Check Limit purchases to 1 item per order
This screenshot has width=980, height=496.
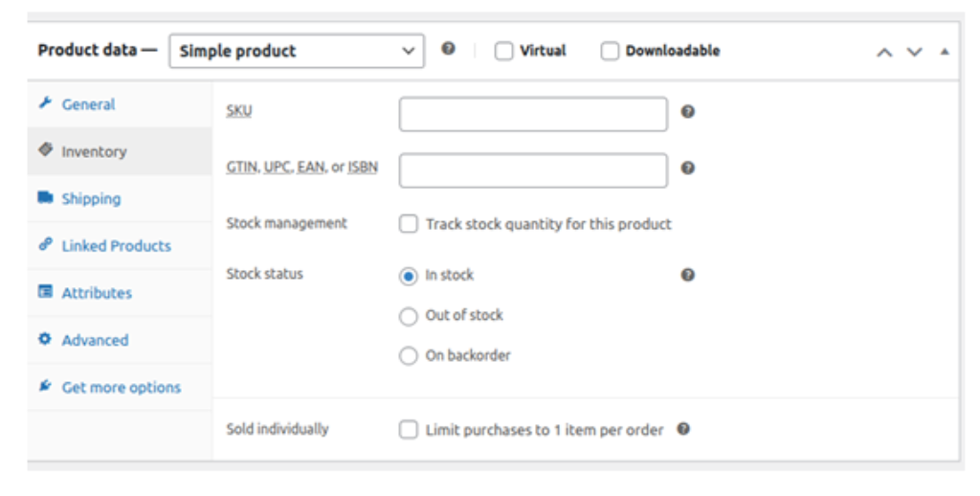pos(408,430)
